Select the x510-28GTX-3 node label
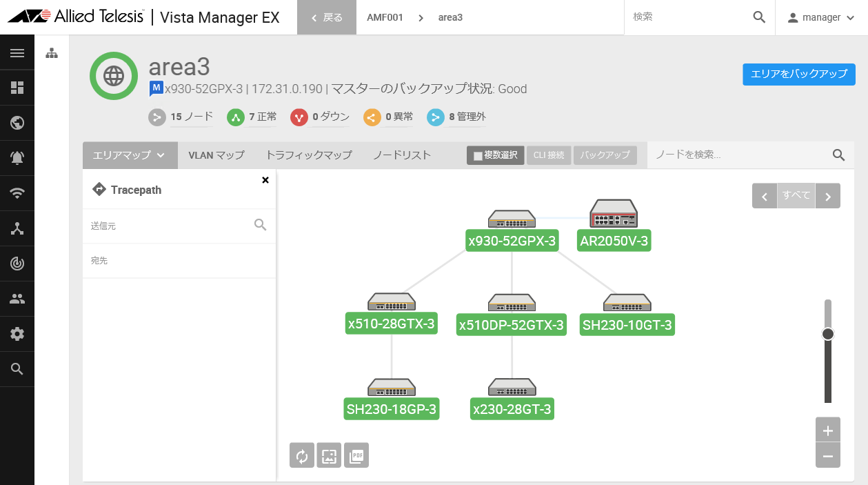 tap(392, 324)
